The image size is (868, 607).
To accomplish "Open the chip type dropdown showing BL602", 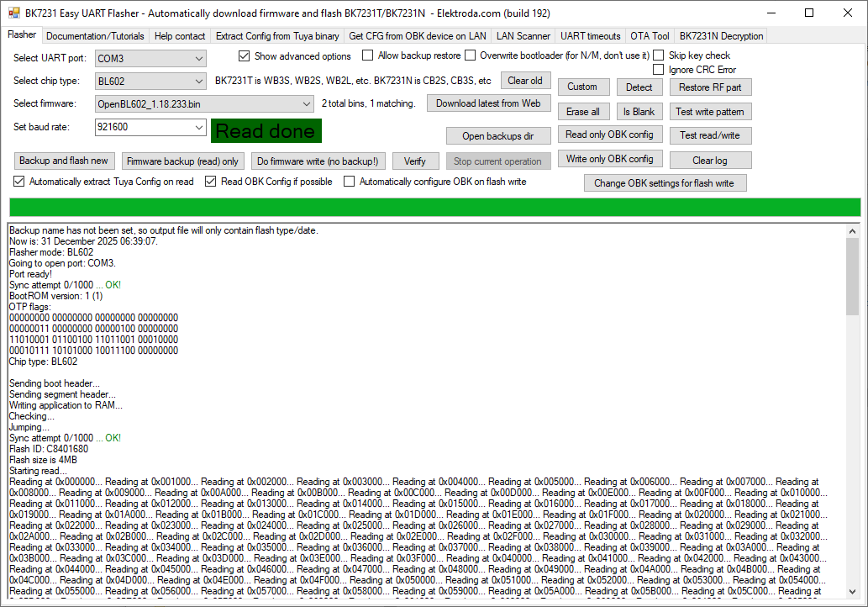I will click(150, 82).
